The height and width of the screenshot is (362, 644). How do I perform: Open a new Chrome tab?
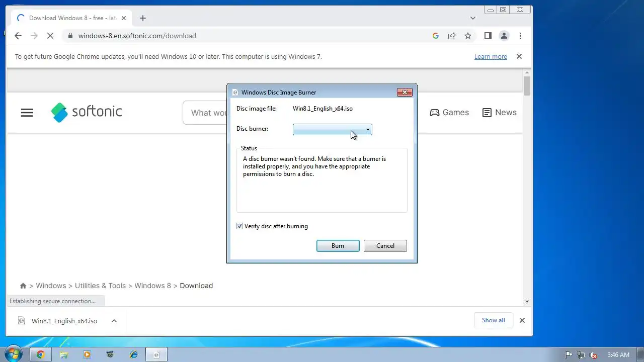[143, 18]
